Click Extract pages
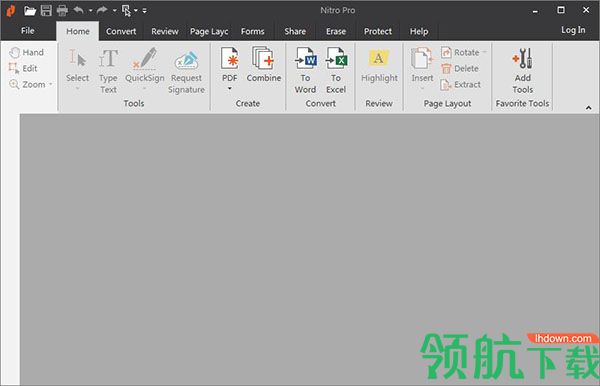The height and width of the screenshot is (386, 600). tap(461, 85)
